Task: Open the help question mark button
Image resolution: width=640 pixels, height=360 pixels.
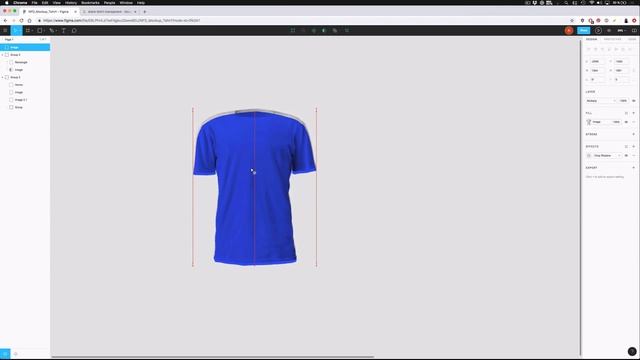Action: [x=632, y=351]
